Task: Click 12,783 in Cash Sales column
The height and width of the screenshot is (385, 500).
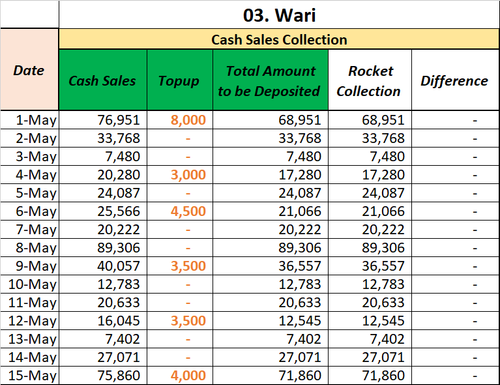Action: tap(103, 284)
